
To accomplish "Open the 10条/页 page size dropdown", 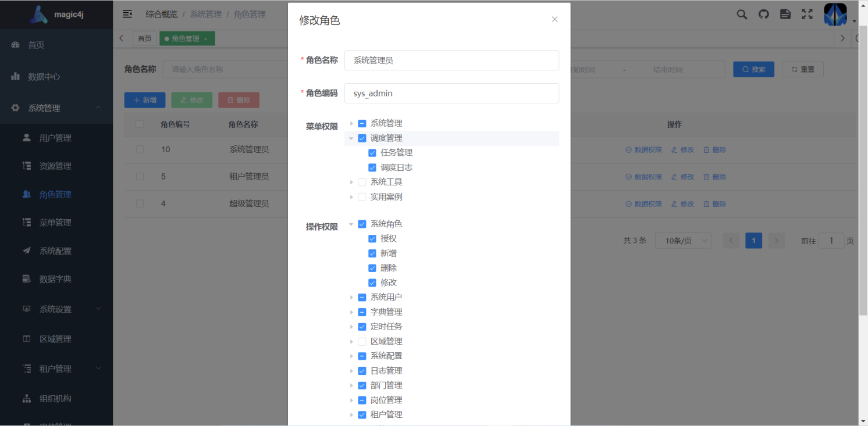I will (x=683, y=240).
